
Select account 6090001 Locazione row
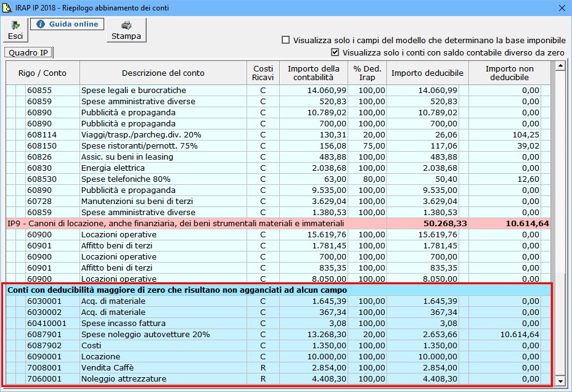[x=278, y=357]
